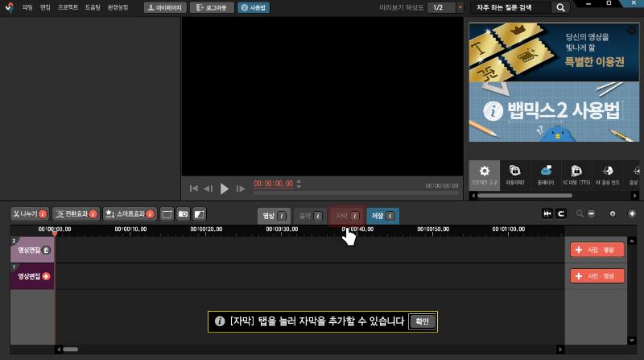Open the 프로젝트 menu
644x360 pixels.
point(68,7)
